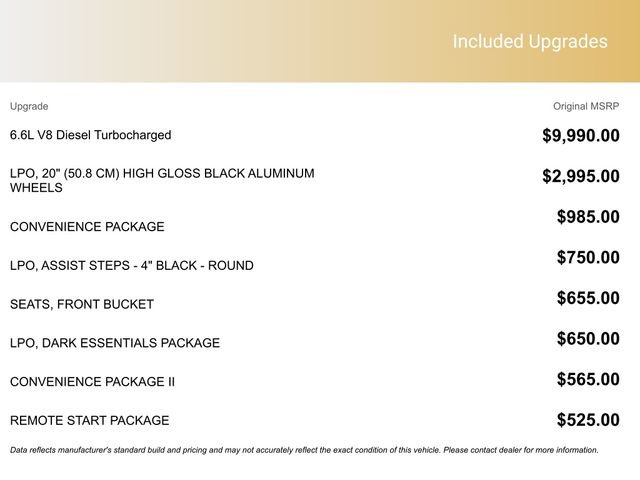The height and width of the screenshot is (480, 640).
Task: Click the $650.00 price
Action: tap(587, 339)
